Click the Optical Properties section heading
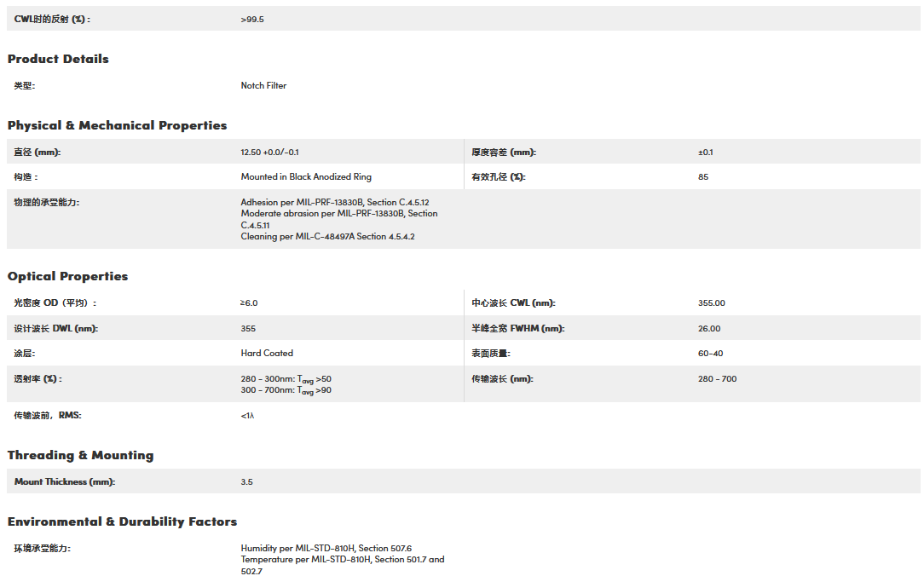 pyautogui.click(x=68, y=276)
